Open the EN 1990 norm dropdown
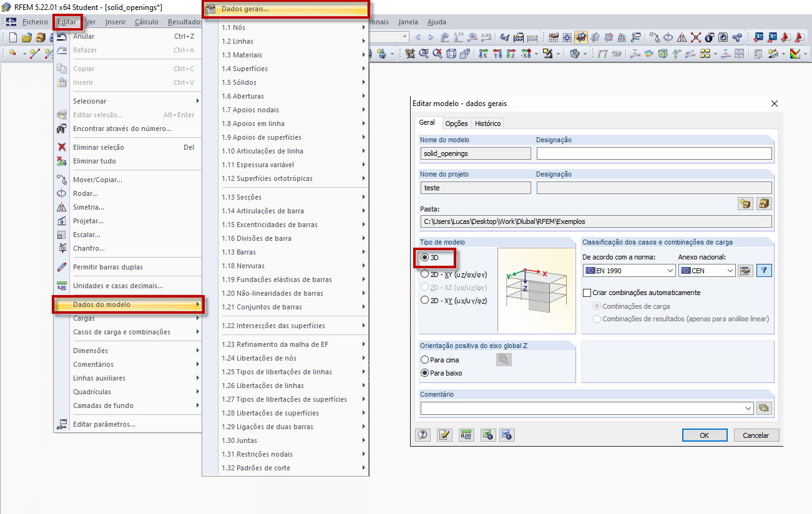This screenshot has height=514, width=812. coord(670,271)
